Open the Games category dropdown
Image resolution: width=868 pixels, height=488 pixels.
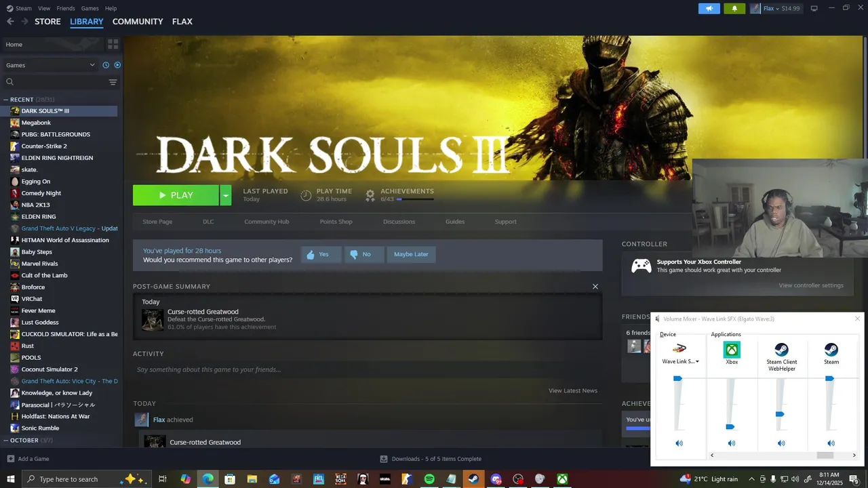click(x=50, y=65)
